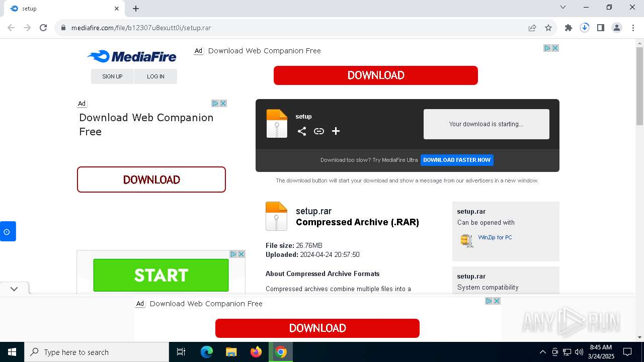Click green START ad button
644x362 pixels.
(x=161, y=275)
